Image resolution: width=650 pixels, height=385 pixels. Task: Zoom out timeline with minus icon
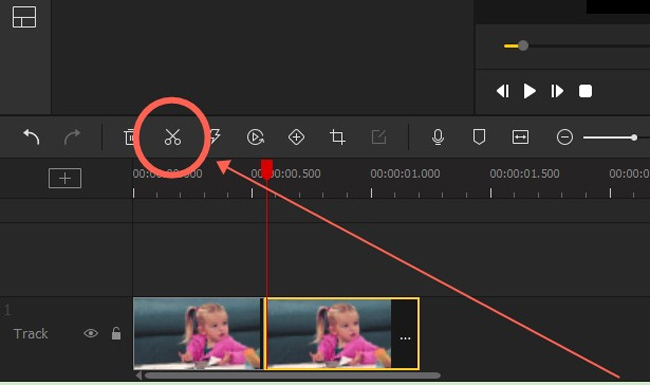565,137
